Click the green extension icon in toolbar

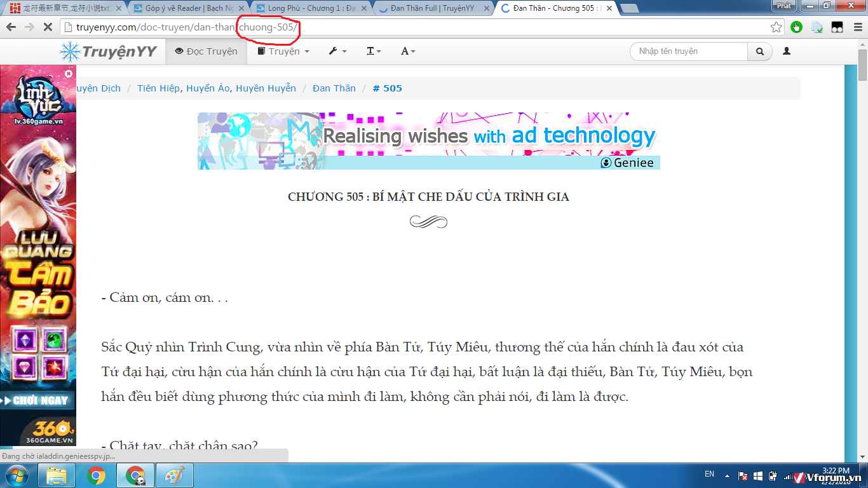click(797, 27)
